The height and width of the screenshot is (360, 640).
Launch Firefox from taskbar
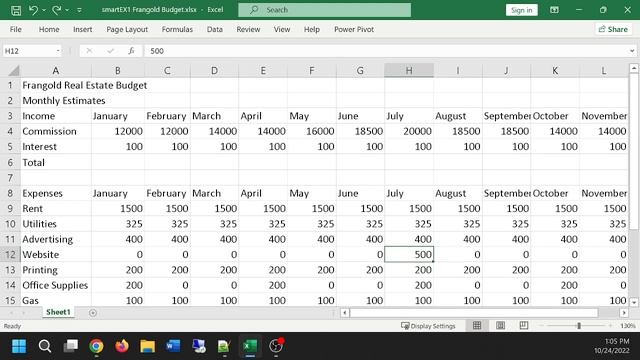(x=122, y=346)
